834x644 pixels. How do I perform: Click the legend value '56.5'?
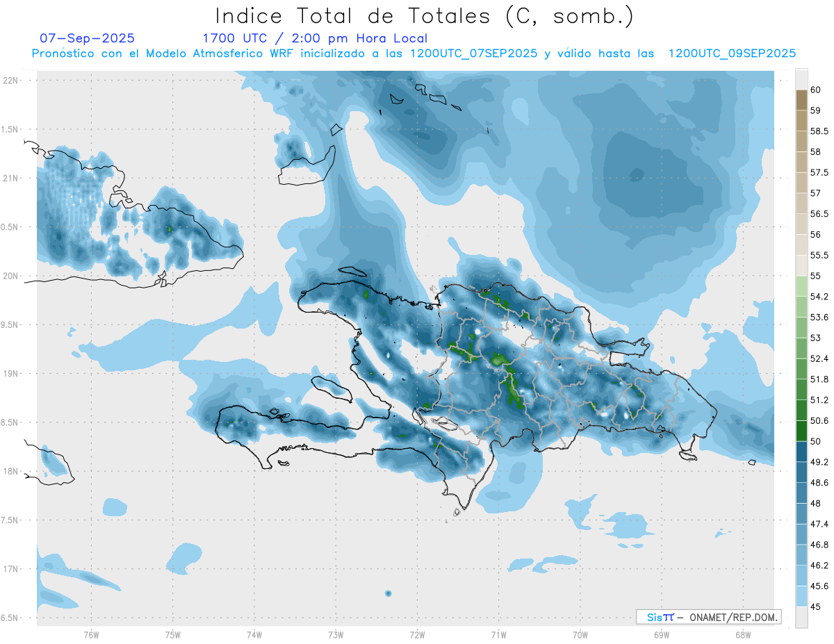819,214
